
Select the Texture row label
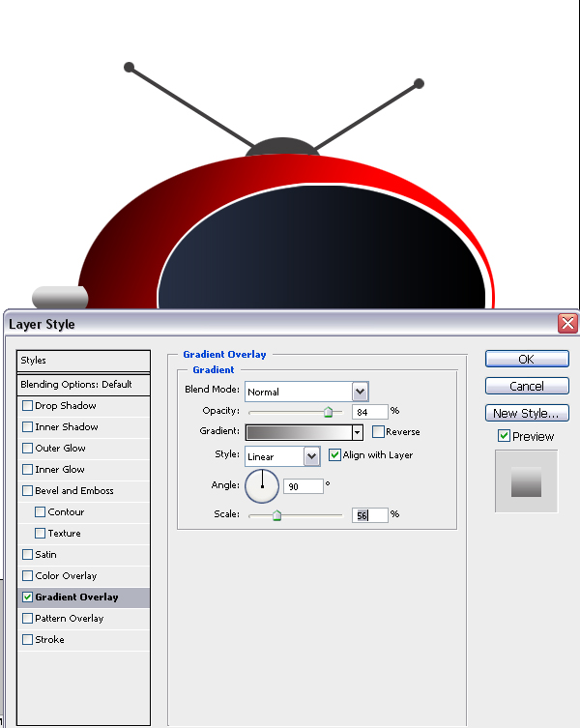pyautogui.click(x=64, y=534)
